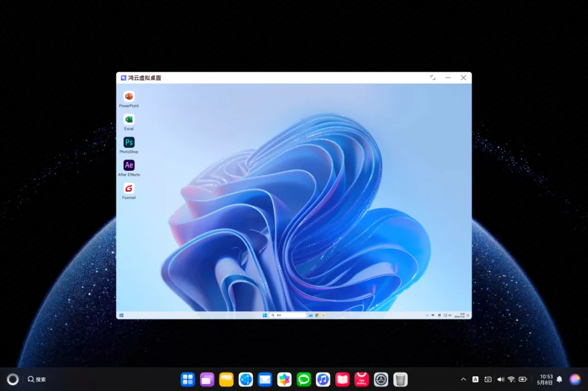588x391 pixels.
Task: Click the battery status tray icon
Action: click(523, 380)
